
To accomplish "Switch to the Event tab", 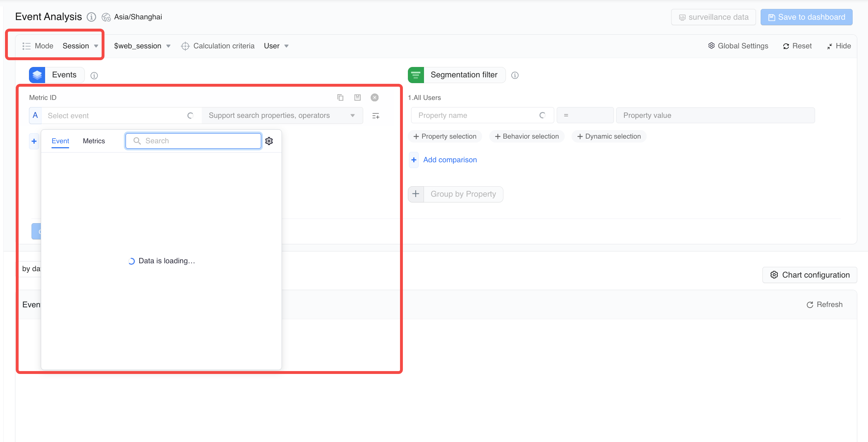I will coord(60,141).
